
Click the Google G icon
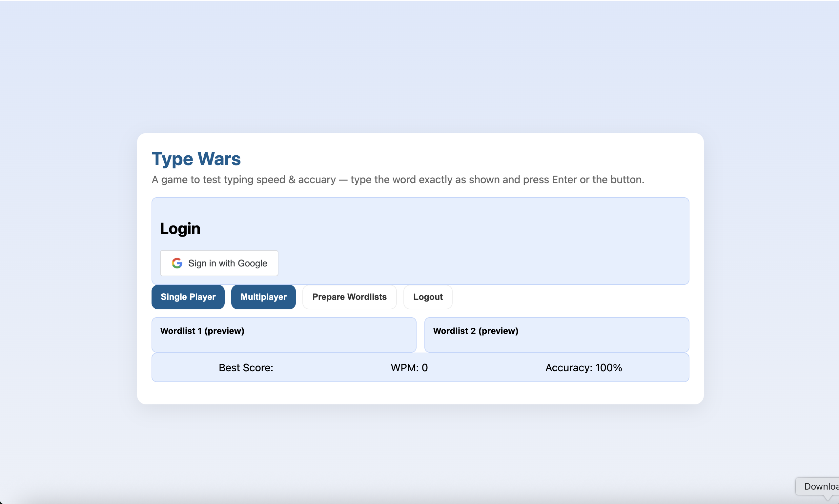pyautogui.click(x=177, y=263)
